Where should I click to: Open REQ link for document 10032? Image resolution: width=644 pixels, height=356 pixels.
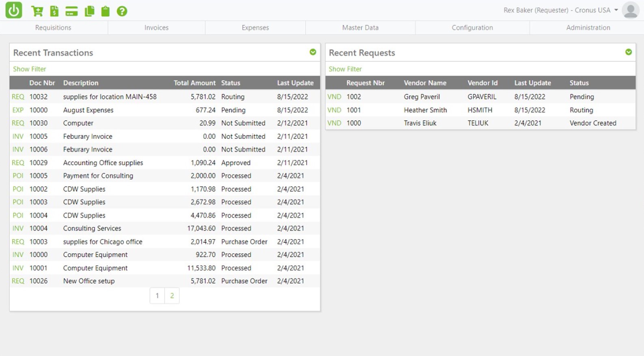click(18, 97)
